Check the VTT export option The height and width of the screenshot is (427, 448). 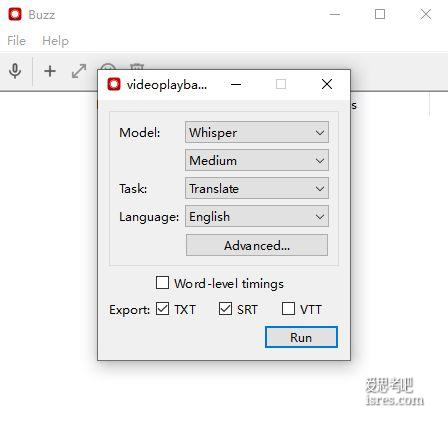coord(288,308)
